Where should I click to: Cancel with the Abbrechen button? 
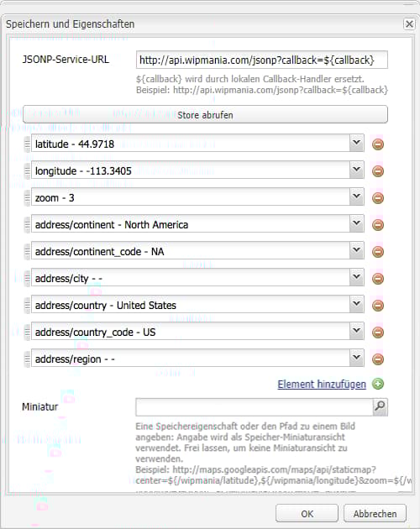pyautogui.click(x=375, y=514)
